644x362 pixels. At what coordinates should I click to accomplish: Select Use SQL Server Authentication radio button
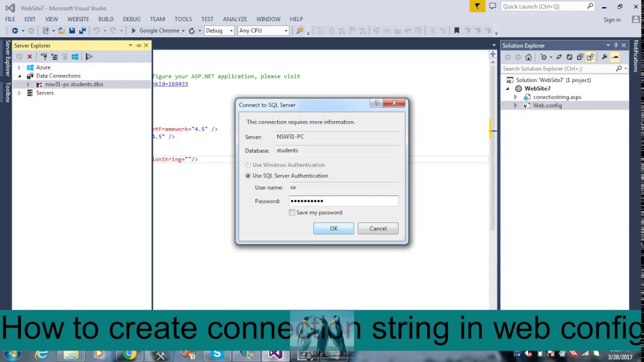click(x=248, y=176)
